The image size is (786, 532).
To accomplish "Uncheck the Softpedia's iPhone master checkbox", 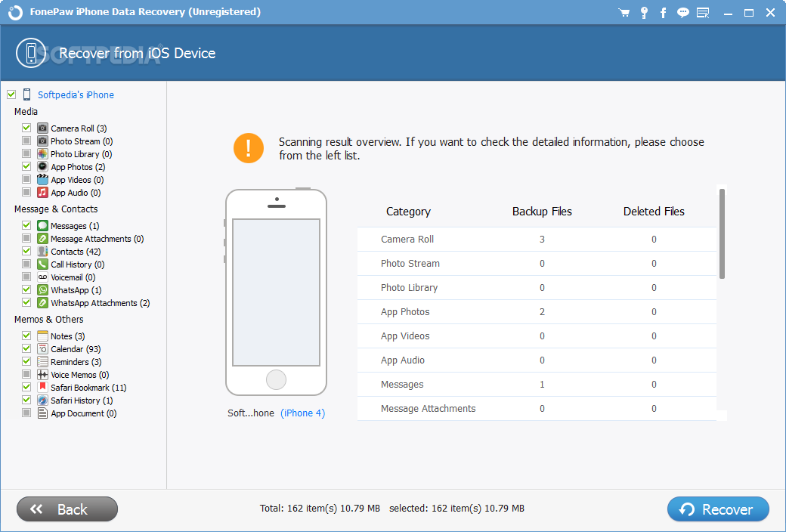I will click(11, 94).
